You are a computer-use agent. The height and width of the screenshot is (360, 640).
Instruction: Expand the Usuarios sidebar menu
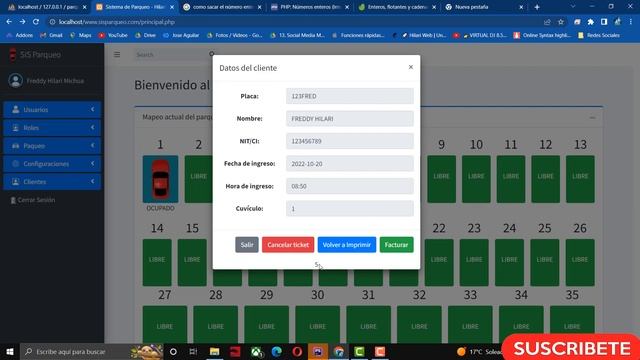pyautogui.click(x=52, y=109)
